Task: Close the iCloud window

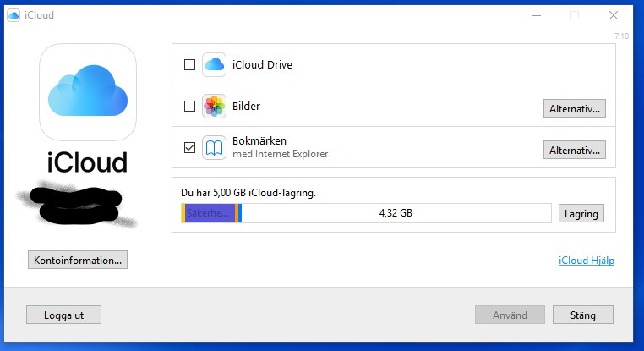Action: coord(614,15)
